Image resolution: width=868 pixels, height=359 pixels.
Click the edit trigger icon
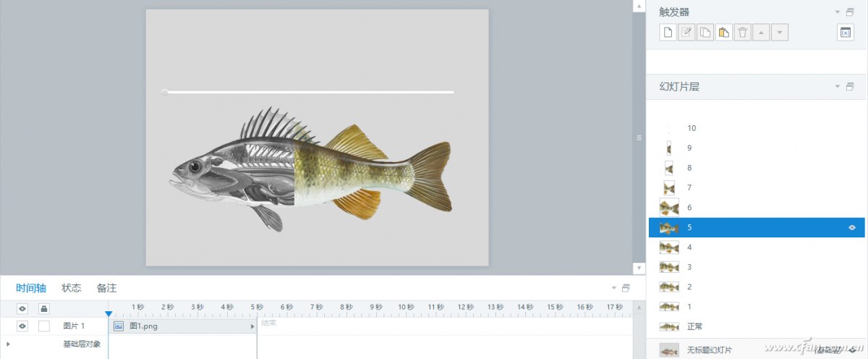pyautogui.click(x=686, y=33)
